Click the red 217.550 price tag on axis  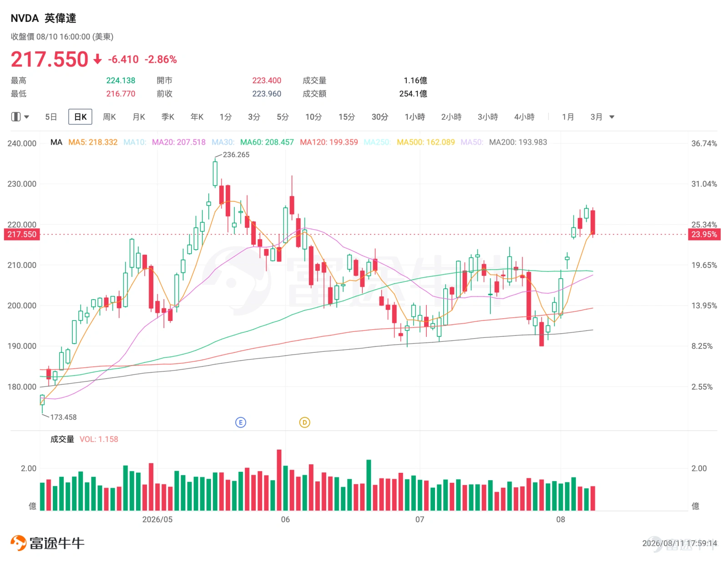click(x=22, y=235)
